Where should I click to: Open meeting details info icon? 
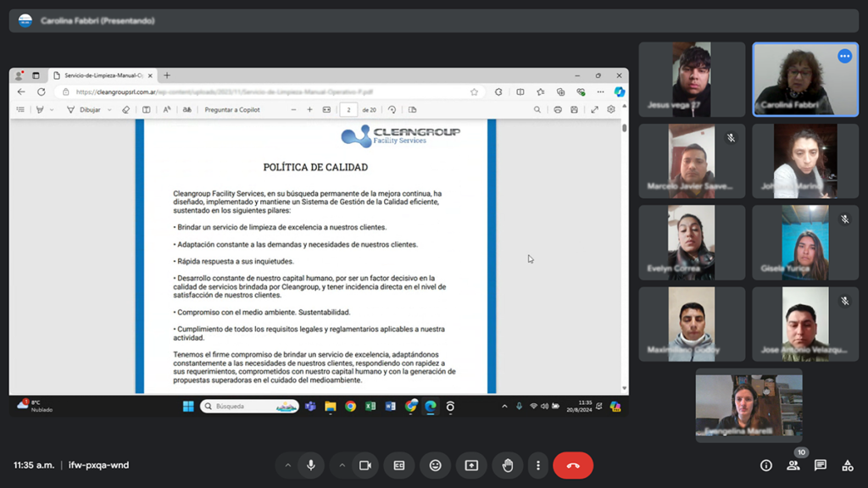click(x=766, y=465)
